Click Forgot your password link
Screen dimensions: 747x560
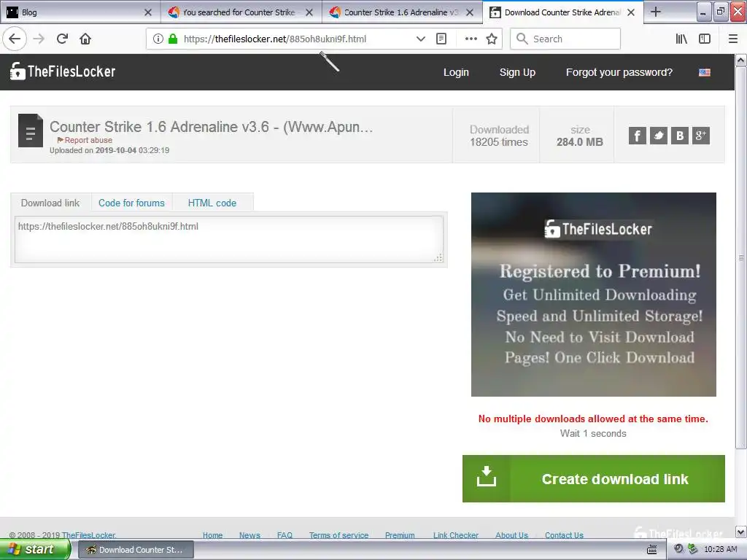pyautogui.click(x=619, y=72)
